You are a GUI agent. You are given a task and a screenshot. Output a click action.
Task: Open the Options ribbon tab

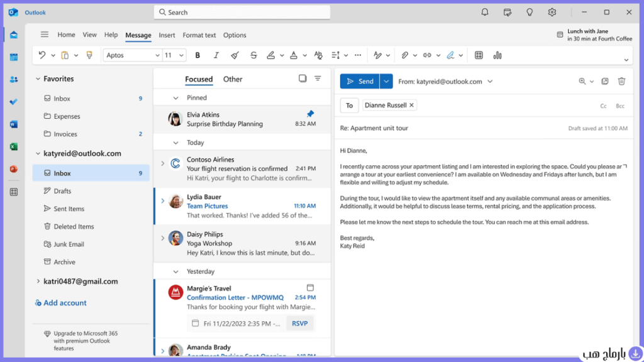pyautogui.click(x=235, y=35)
